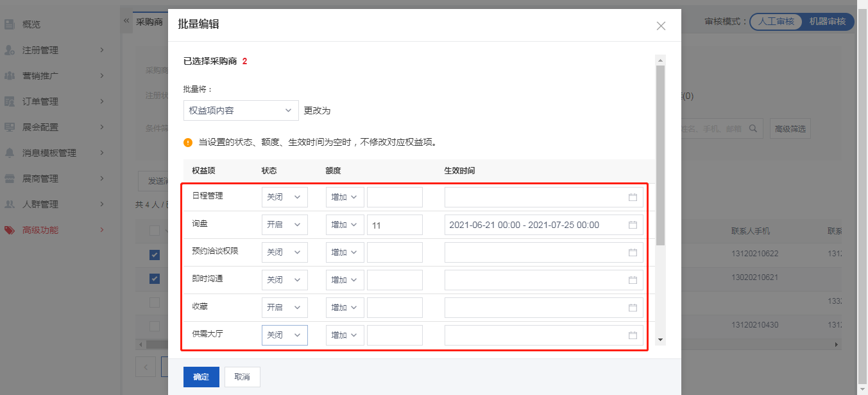Image resolution: width=868 pixels, height=395 pixels.
Task: Uncheck the second checked table row
Action: (155, 279)
